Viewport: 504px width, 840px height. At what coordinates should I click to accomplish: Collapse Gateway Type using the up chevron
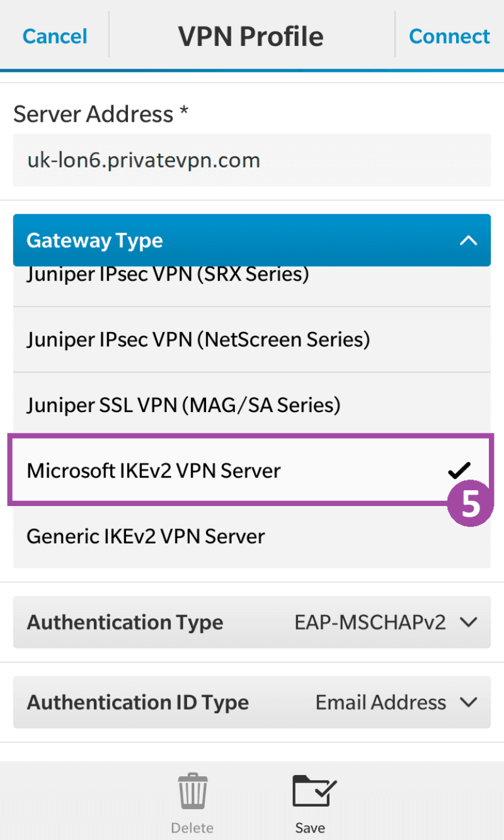point(468,240)
